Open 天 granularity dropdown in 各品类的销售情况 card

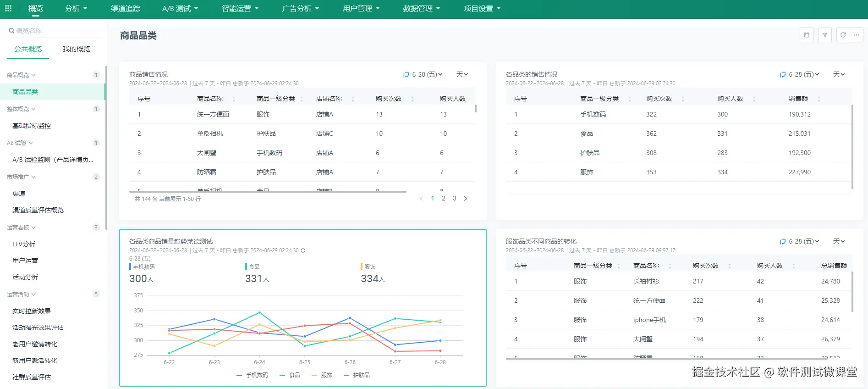(839, 74)
